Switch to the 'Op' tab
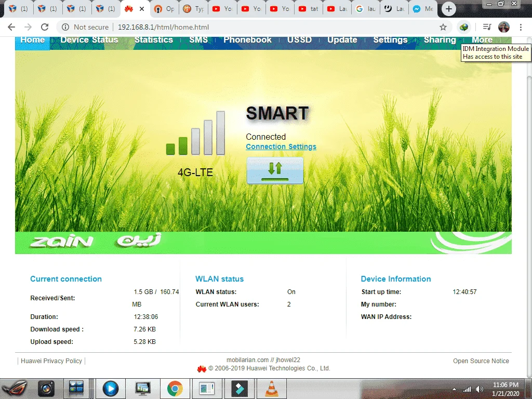 point(164,9)
